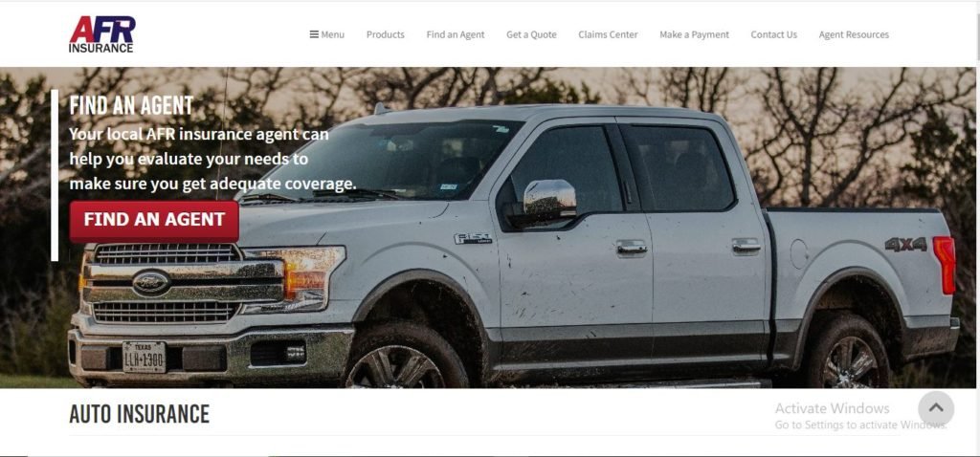Click the AUTO INSURANCE heading

(x=140, y=414)
